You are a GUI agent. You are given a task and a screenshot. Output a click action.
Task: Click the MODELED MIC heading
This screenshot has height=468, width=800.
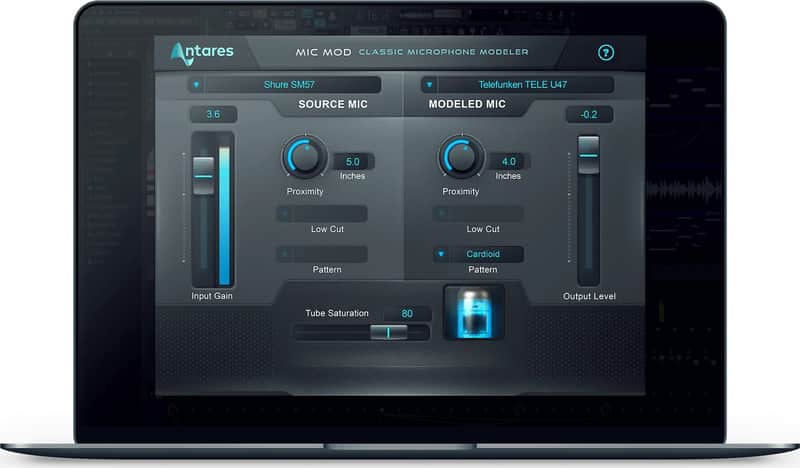pyautogui.click(x=467, y=104)
